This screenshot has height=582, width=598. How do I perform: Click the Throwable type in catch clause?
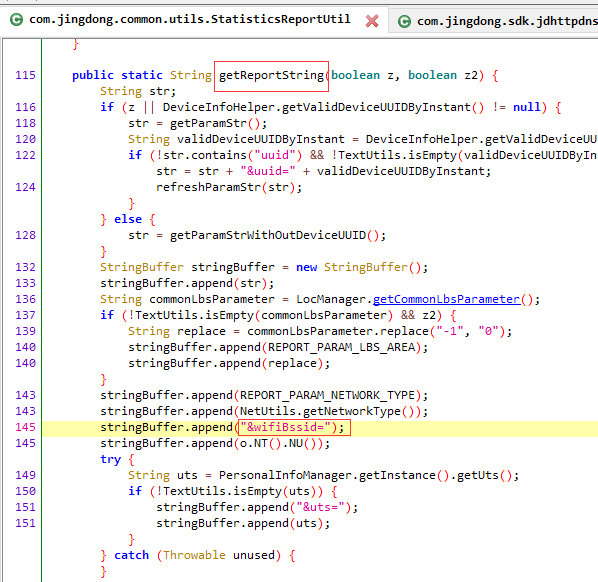coord(194,555)
